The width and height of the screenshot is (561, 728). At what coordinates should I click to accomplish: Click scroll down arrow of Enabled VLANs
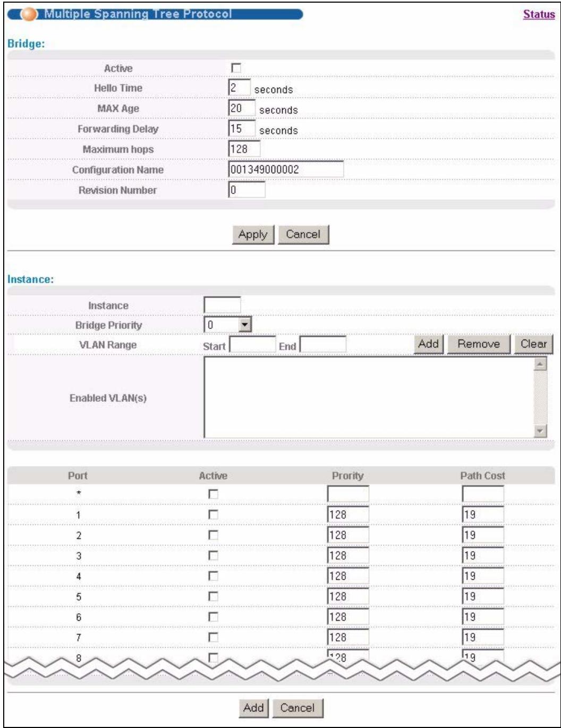[539, 431]
